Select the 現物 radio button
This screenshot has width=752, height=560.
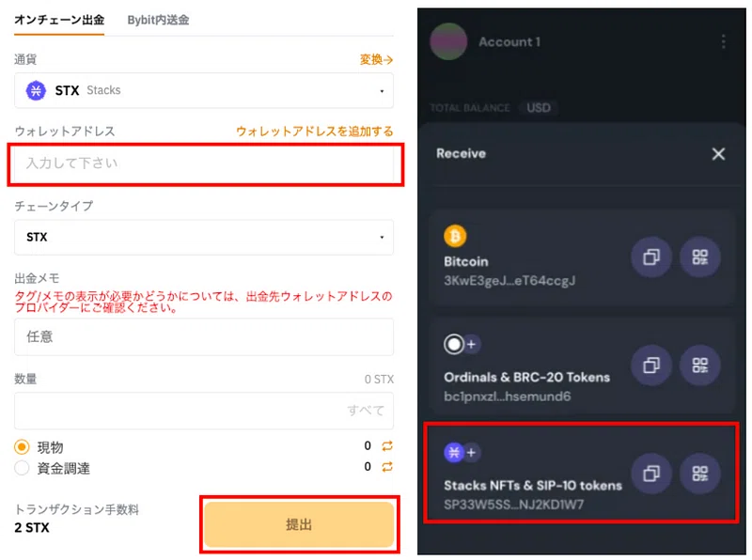22,447
